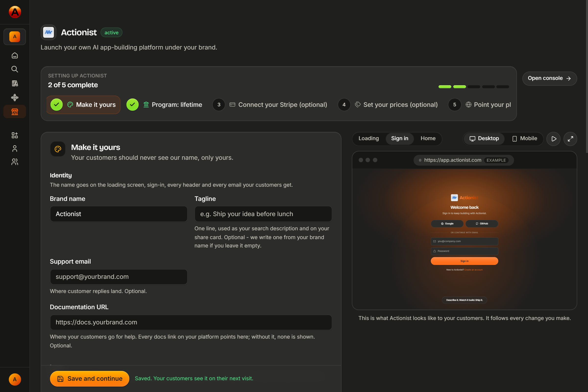Image resolution: width=588 pixels, height=392 pixels.
Task: Click the preview URL address bar
Action: (464, 160)
